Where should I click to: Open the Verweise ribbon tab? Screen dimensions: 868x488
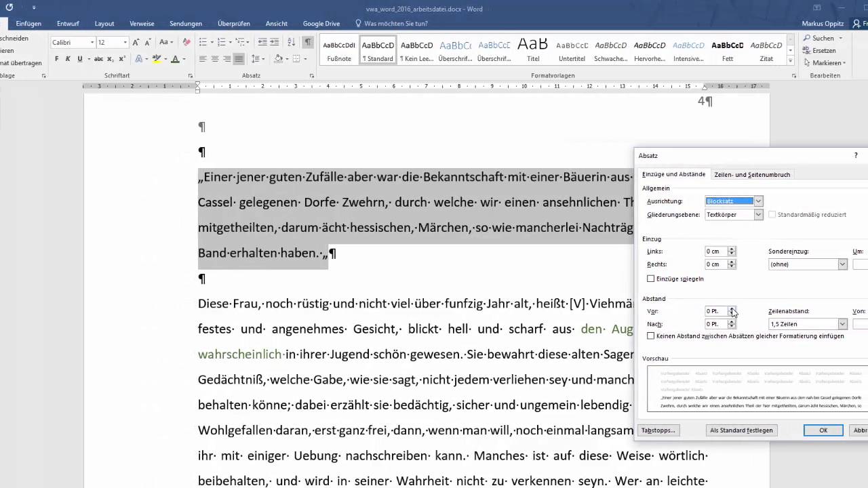[x=142, y=24]
